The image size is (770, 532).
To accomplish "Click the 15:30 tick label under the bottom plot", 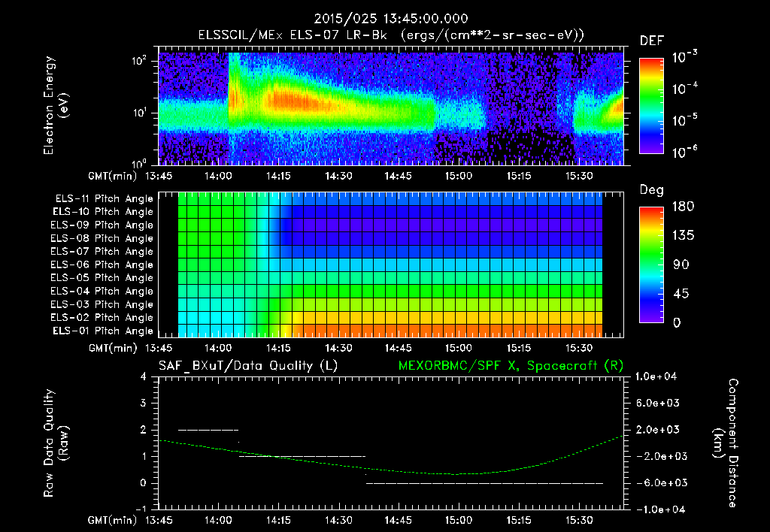I will tap(578, 520).
